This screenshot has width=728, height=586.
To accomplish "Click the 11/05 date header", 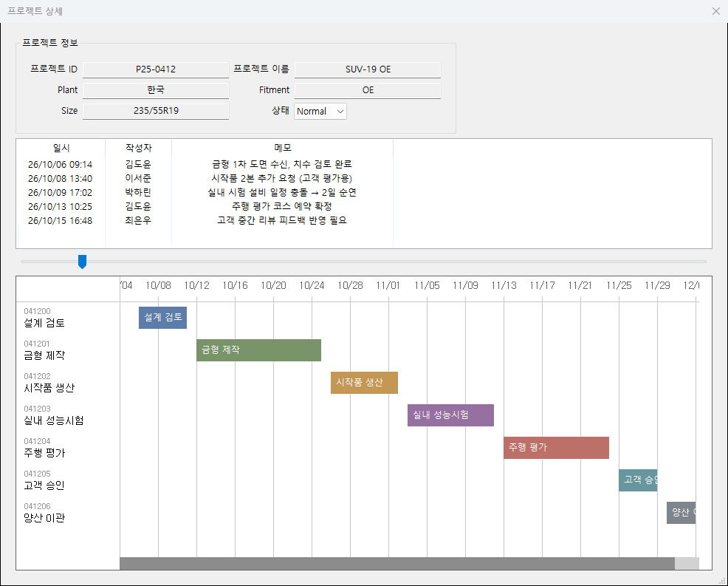I will (x=427, y=285).
